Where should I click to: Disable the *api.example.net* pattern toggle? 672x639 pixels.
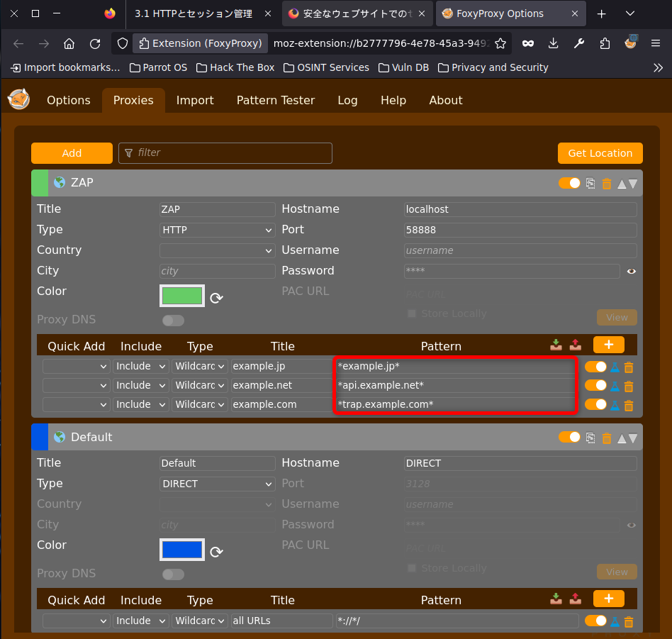595,386
